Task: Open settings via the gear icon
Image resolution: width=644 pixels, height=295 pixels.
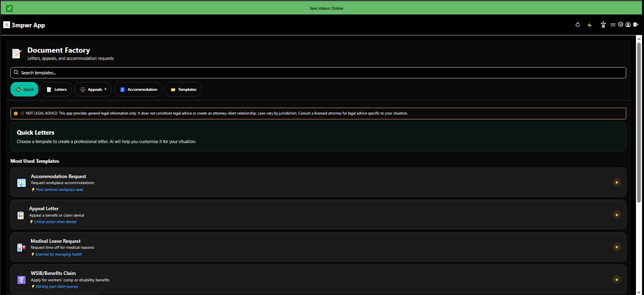Action: pyautogui.click(x=621, y=25)
